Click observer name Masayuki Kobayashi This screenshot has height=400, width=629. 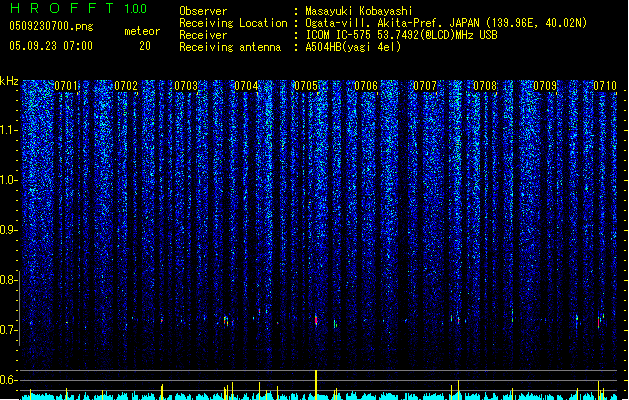tap(359, 11)
